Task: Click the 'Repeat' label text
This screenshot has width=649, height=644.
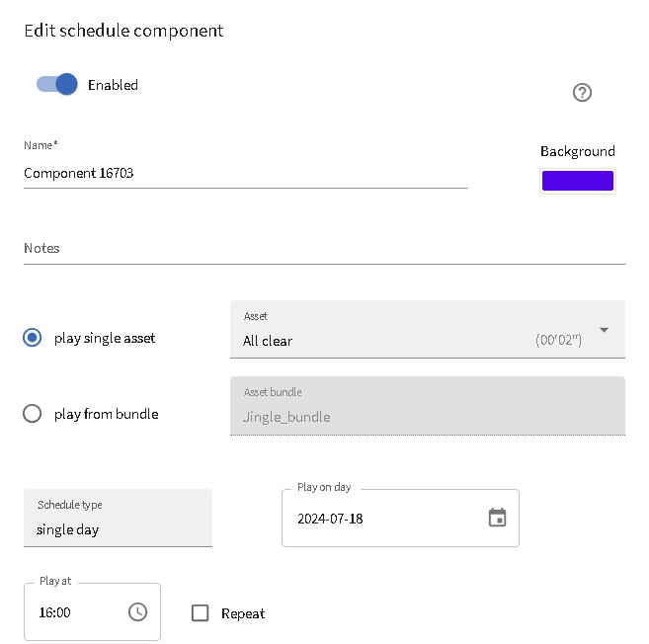Action: tap(243, 613)
